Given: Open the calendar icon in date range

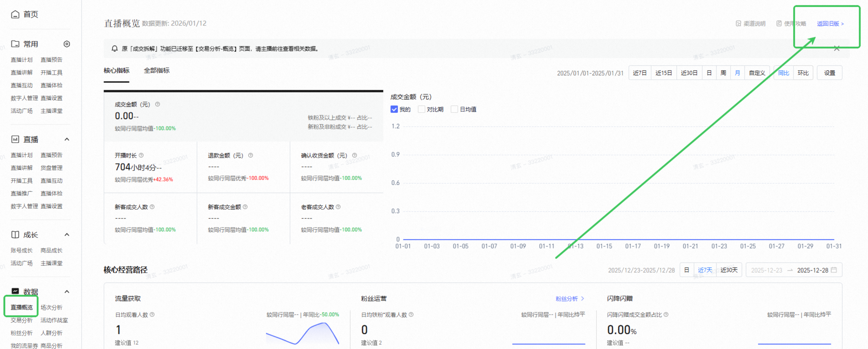Looking at the screenshot, I should pyautogui.click(x=834, y=270).
